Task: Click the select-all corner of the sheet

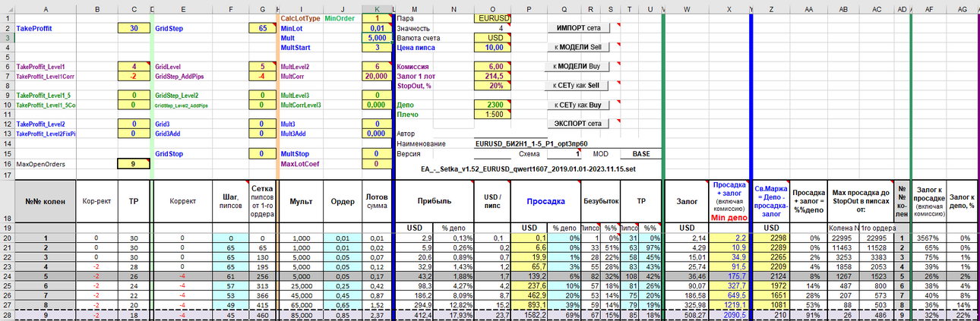Action: point(6,8)
